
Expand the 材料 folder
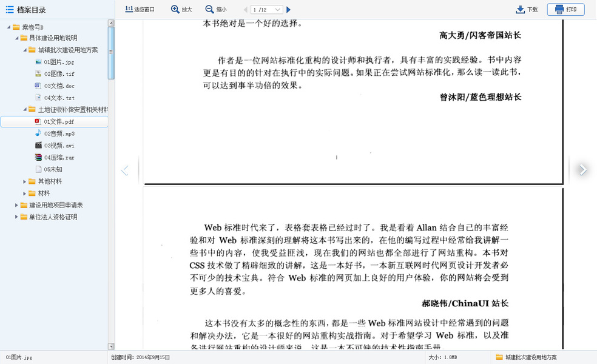pyautogui.click(x=25, y=194)
